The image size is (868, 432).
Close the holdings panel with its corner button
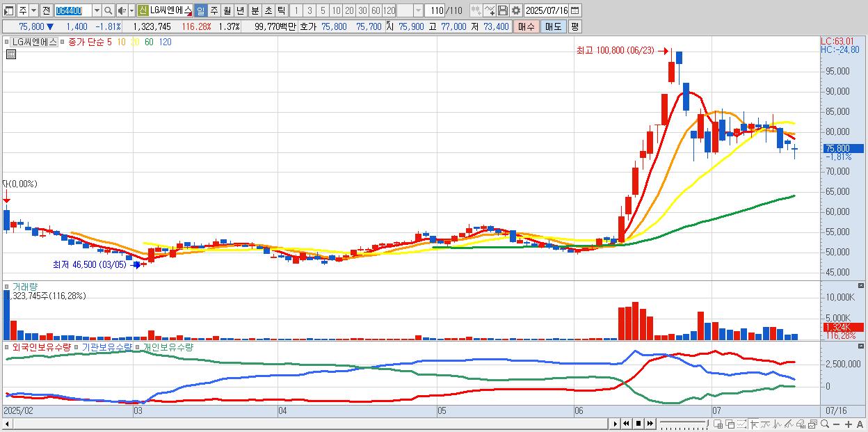862,346
